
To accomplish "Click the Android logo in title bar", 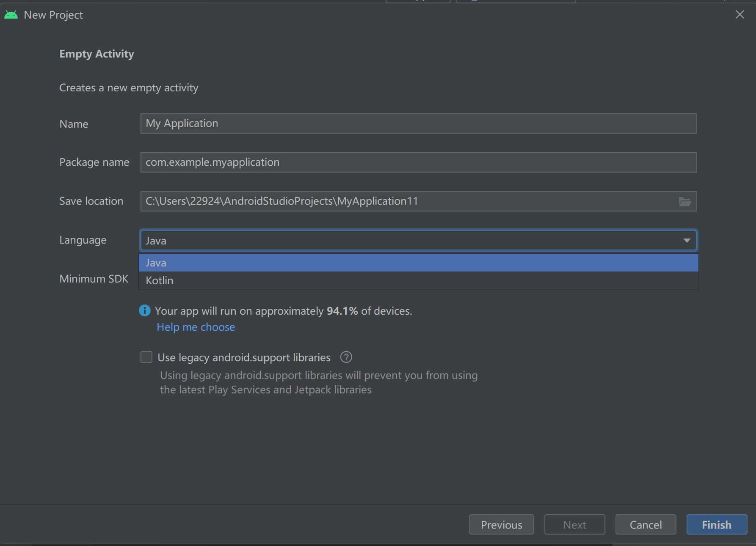I will click(11, 15).
